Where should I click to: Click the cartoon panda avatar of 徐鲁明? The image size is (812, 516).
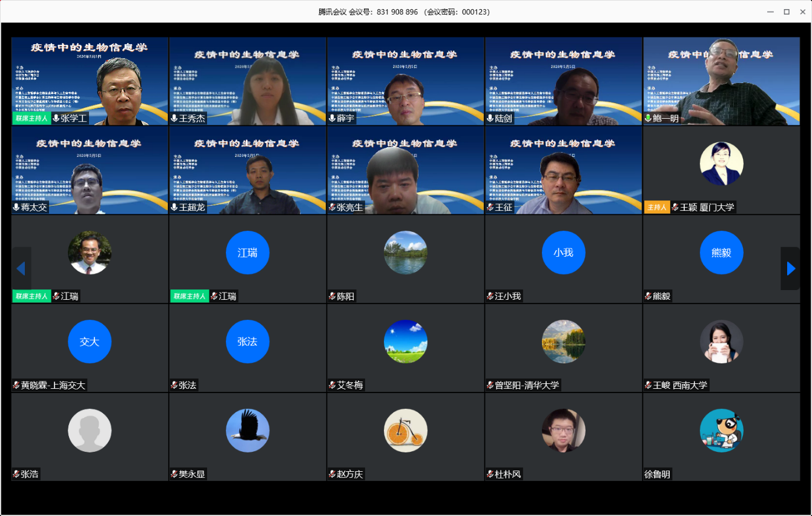721,431
